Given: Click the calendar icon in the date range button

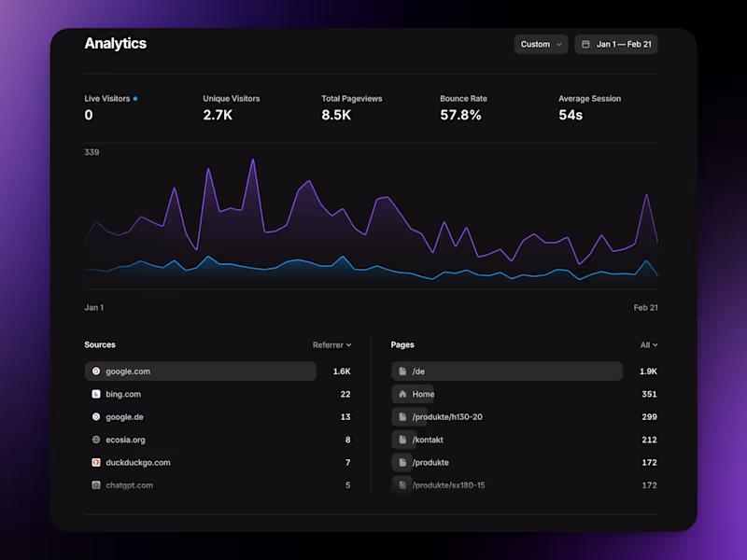Looking at the screenshot, I should (584, 44).
